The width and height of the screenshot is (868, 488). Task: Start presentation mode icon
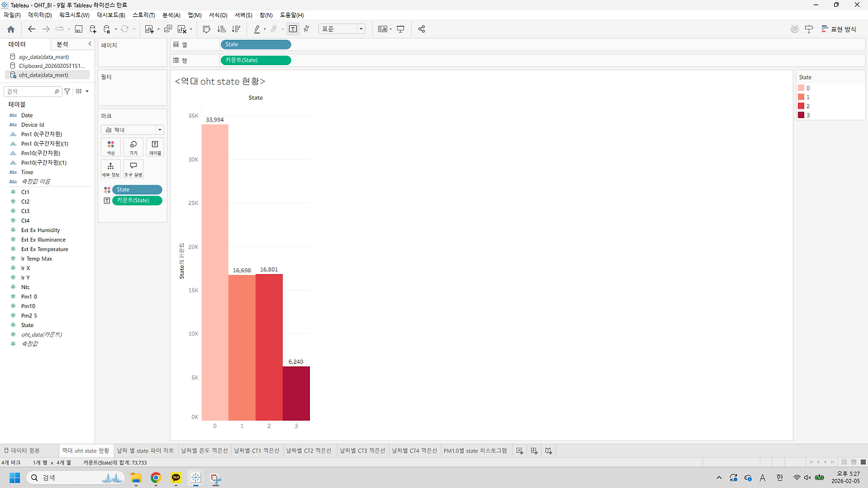pos(401,29)
